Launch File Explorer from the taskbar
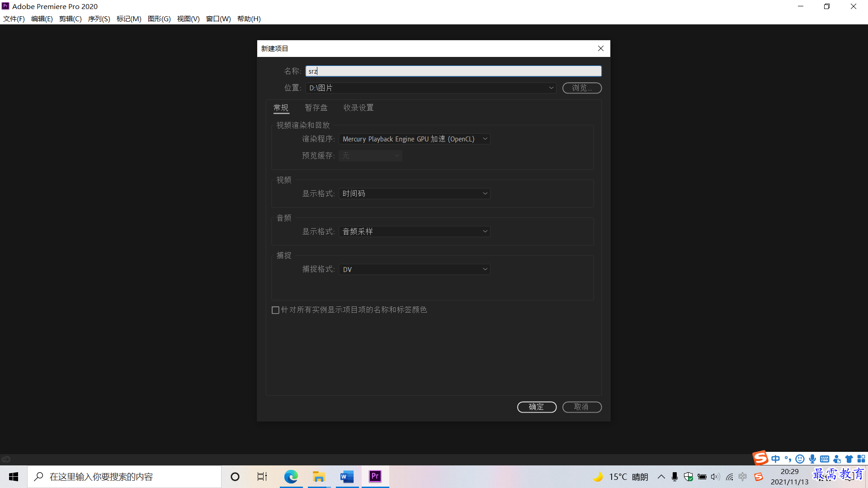This screenshot has width=868, height=488. (319, 476)
